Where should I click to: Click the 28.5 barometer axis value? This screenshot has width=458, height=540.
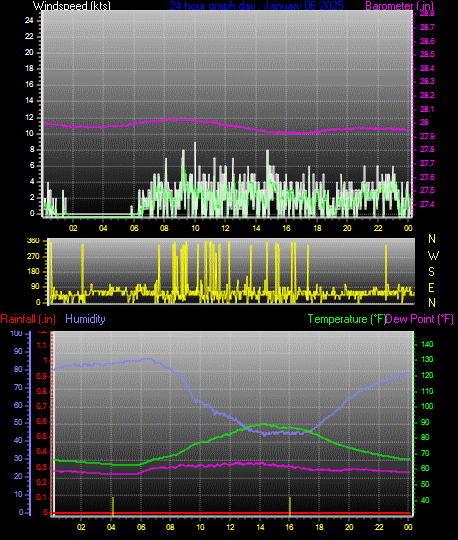pos(427,54)
